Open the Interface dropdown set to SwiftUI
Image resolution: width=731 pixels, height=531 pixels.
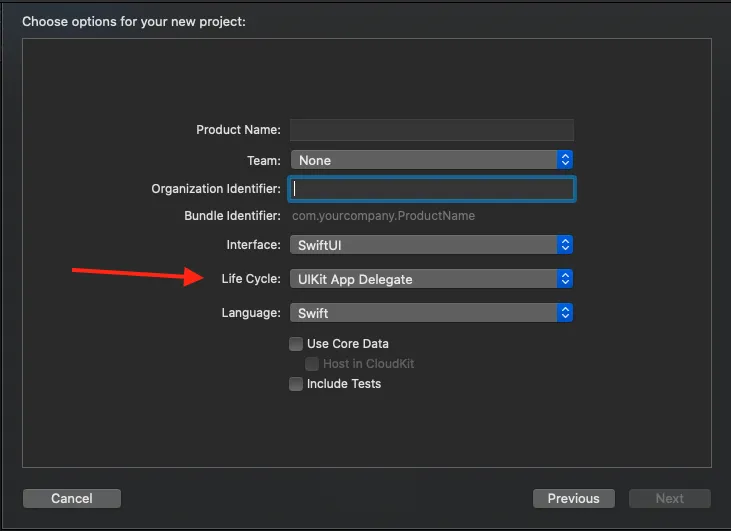[x=423, y=245]
